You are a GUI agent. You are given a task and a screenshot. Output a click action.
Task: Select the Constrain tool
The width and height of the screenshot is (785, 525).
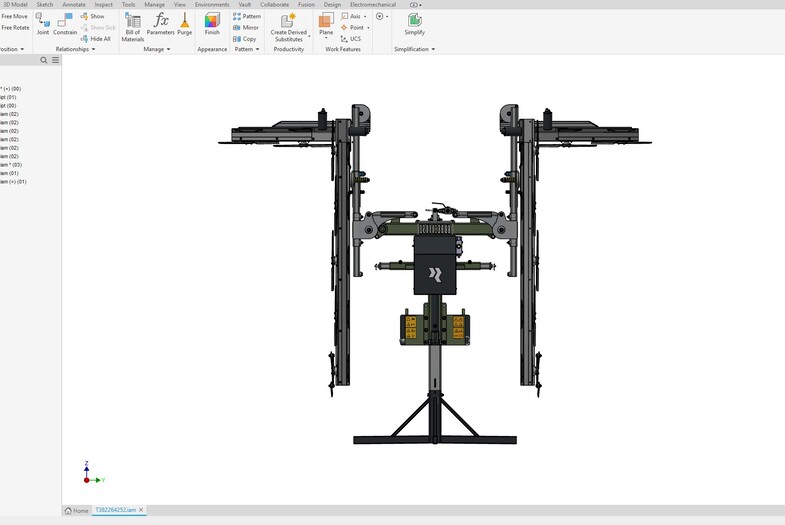65,21
